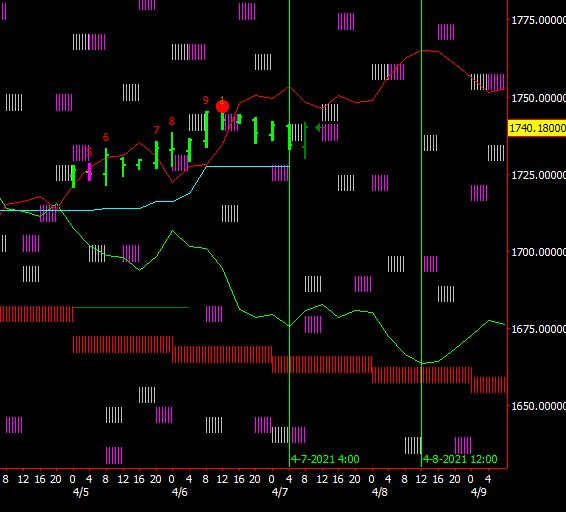
Task: Click the dark green horizontal level line
Action: coord(131,308)
